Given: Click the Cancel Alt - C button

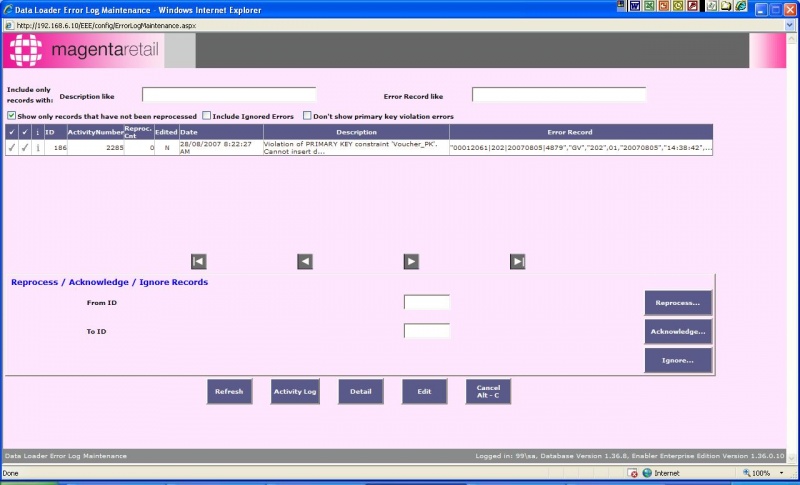Looking at the screenshot, I should coord(488,392).
